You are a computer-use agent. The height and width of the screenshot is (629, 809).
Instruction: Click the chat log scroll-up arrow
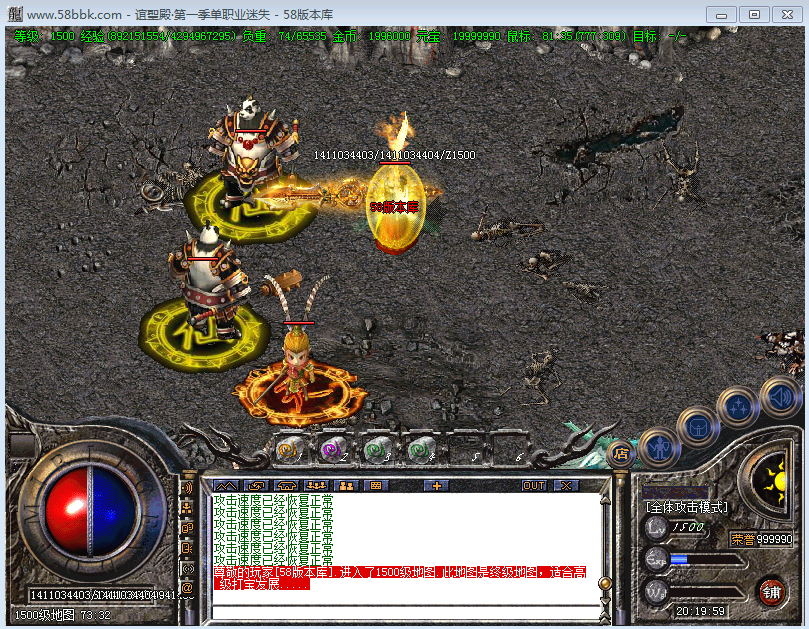(605, 499)
